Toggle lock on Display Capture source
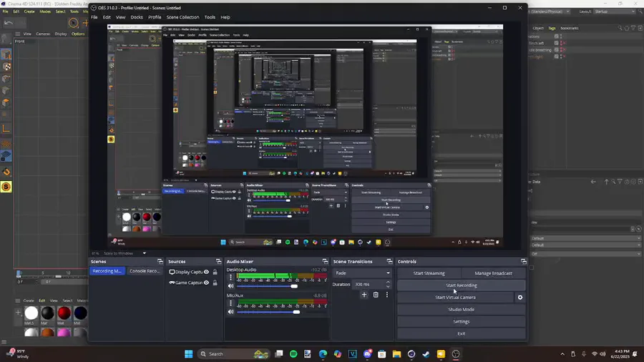This screenshot has width=644, height=362. pos(215,272)
